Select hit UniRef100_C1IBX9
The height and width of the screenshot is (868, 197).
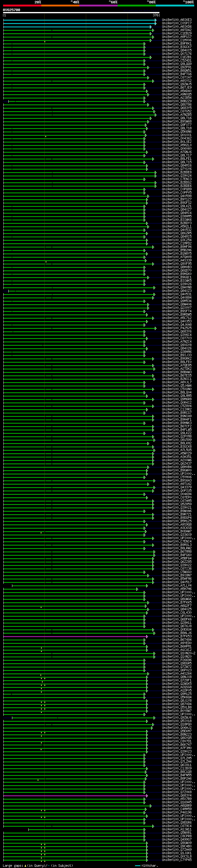[177, 768]
